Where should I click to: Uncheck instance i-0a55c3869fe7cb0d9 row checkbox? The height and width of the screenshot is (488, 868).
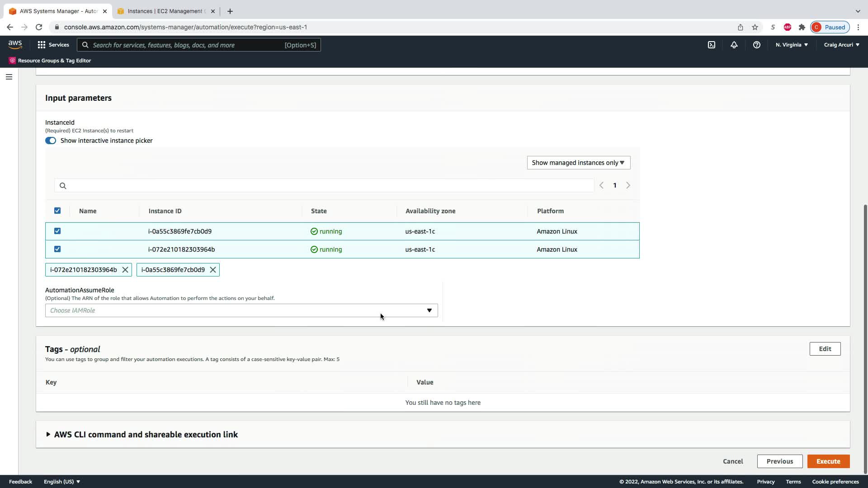(x=57, y=231)
